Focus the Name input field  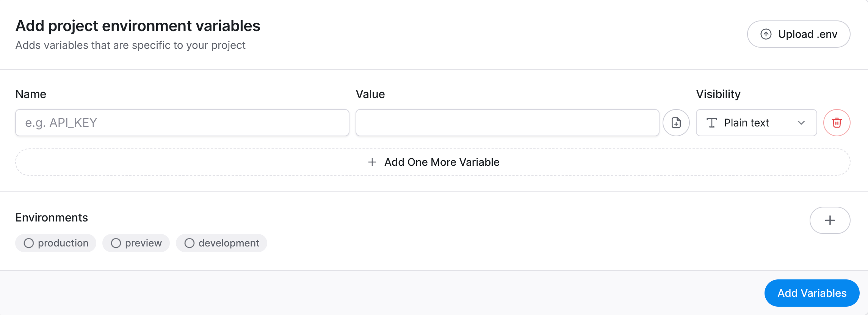point(182,123)
